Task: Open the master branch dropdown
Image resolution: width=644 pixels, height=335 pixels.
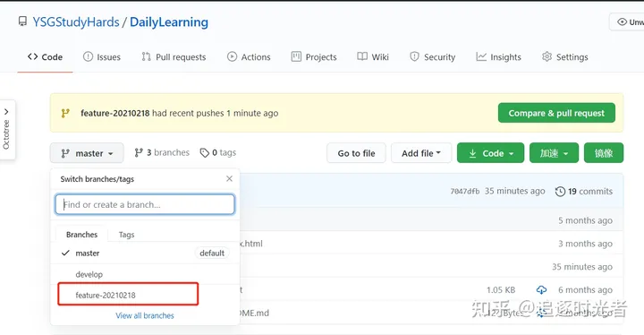Action: coord(87,153)
